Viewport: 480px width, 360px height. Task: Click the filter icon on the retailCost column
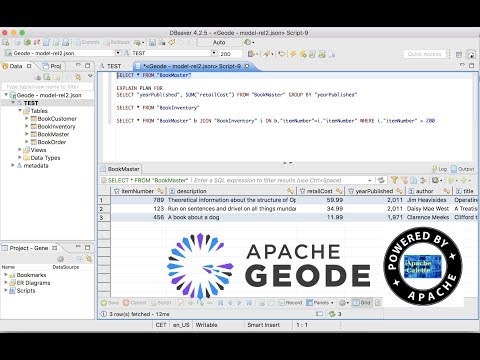pos(339,191)
